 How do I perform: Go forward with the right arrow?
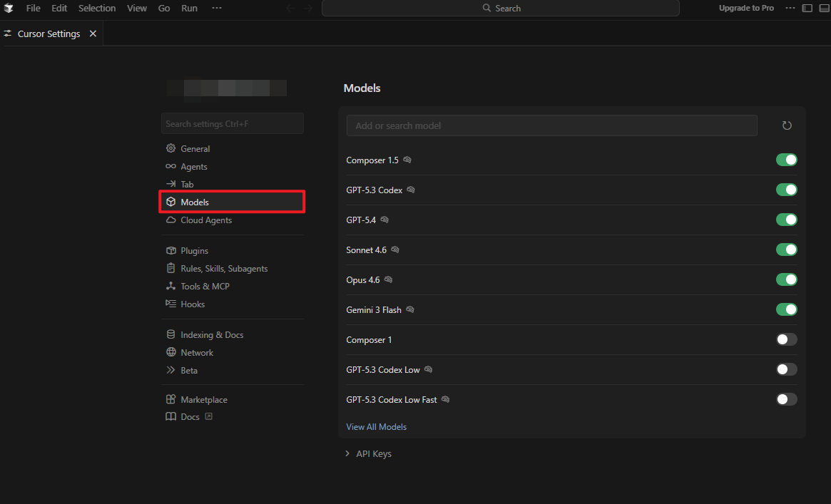pos(308,8)
